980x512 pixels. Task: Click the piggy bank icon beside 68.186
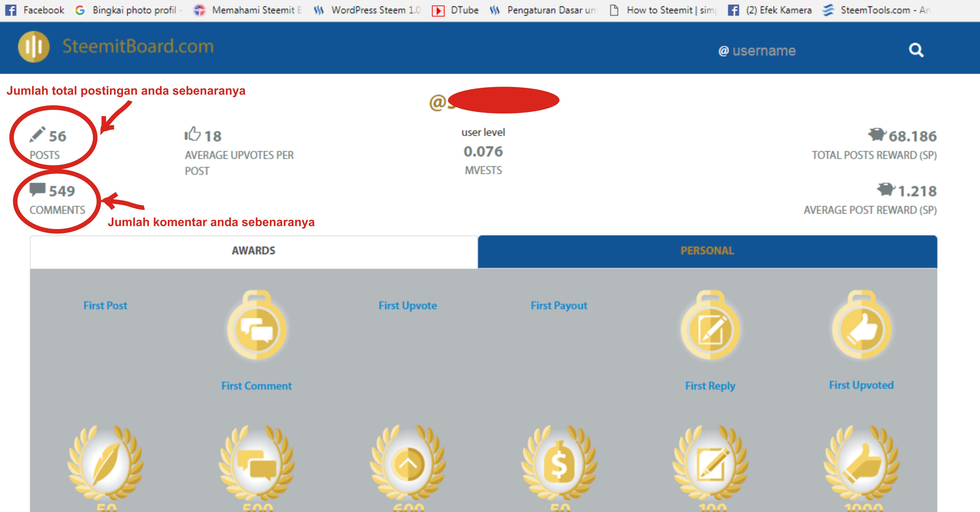(x=877, y=134)
